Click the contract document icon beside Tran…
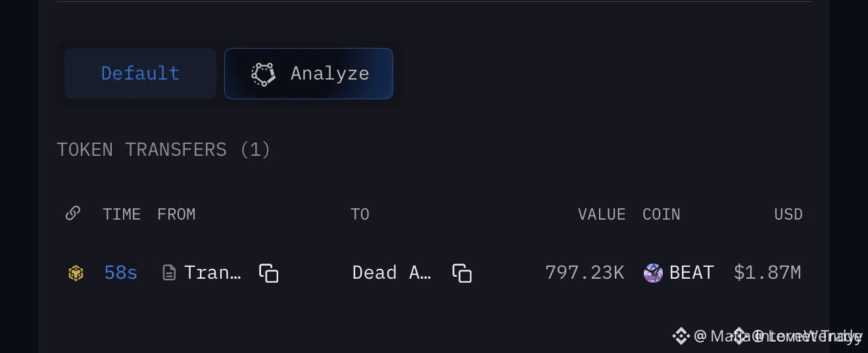Image resolution: width=868 pixels, height=353 pixels. 169,273
